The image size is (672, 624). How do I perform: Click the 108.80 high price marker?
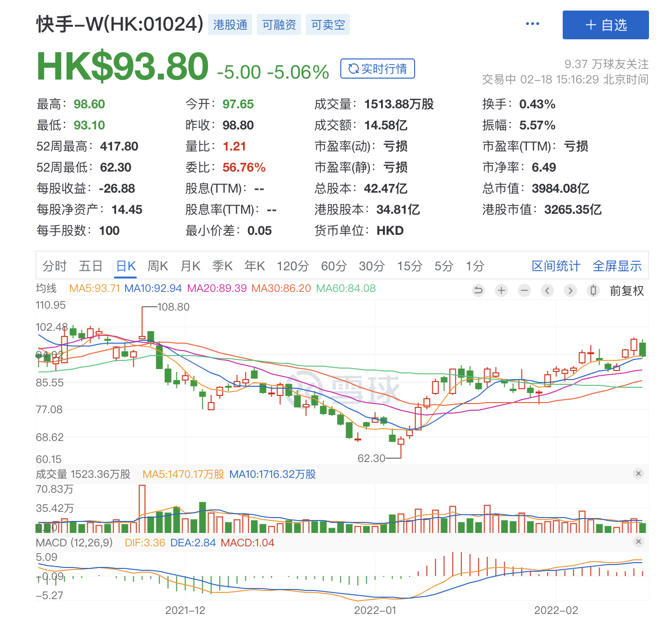tap(174, 307)
